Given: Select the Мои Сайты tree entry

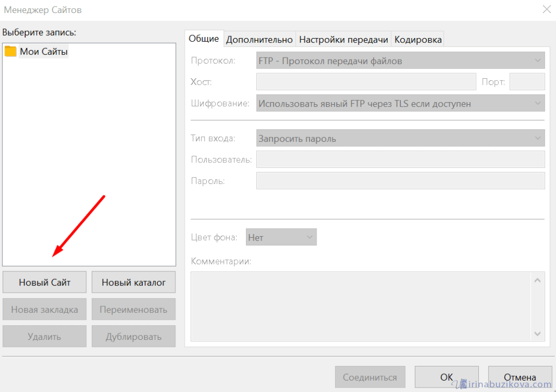Looking at the screenshot, I should tap(43, 52).
